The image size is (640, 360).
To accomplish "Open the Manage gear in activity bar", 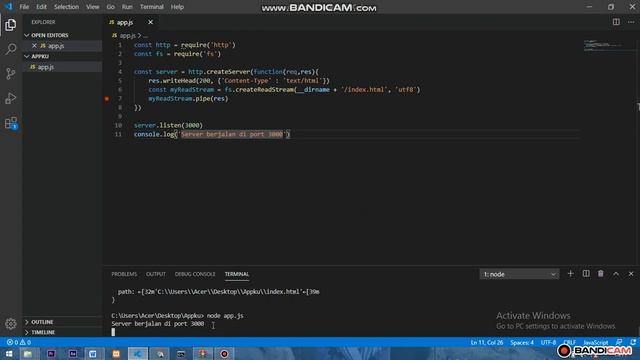I will click(x=11, y=324).
